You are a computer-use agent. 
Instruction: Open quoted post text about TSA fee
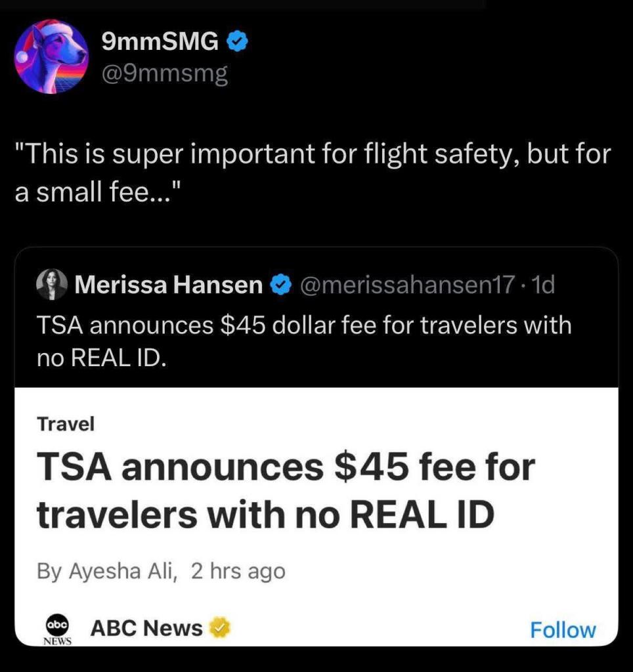click(x=303, y=341)
